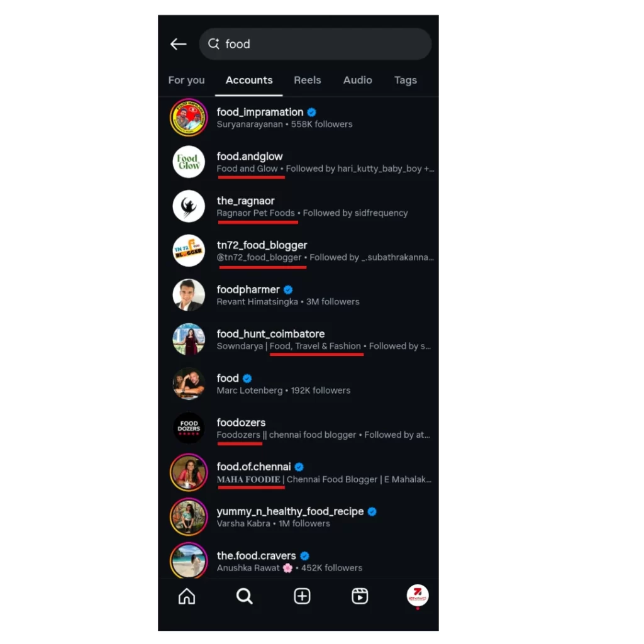The image size is (644, 644).
Task: Tap the tn72_food_blogger profile picture
Action: click(x=189, y=250)
